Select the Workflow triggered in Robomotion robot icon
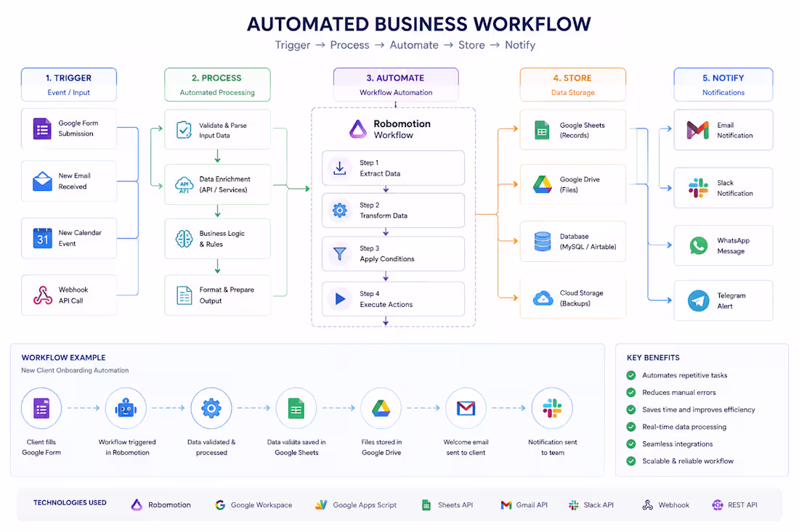Viewport: 799px width, 532px height. pyautogui.click(x=126, y=409)
